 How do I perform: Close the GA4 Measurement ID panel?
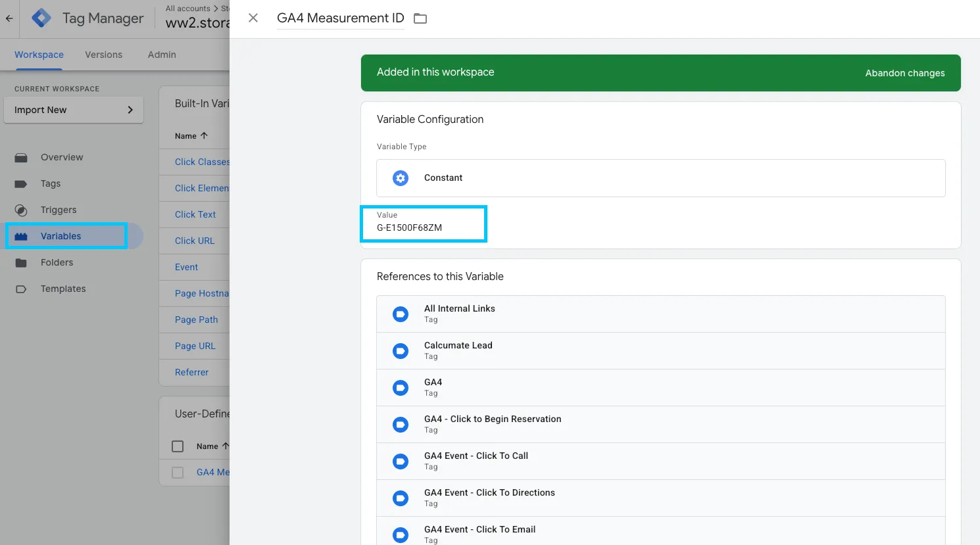point(253,18)
